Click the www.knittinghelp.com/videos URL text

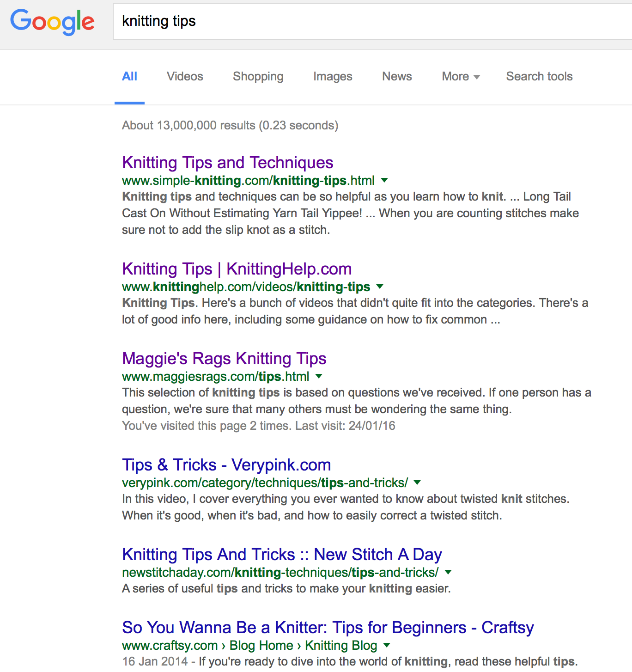coord(246,287)
